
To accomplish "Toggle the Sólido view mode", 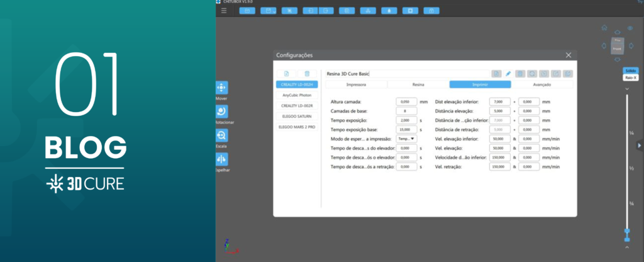I will point(631,71).
